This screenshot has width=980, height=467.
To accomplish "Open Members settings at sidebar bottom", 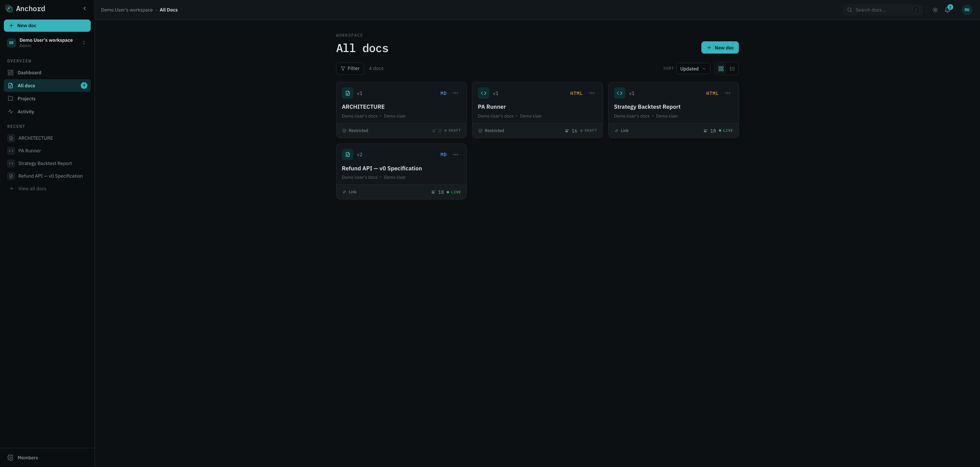I will (x=47, y=458).
